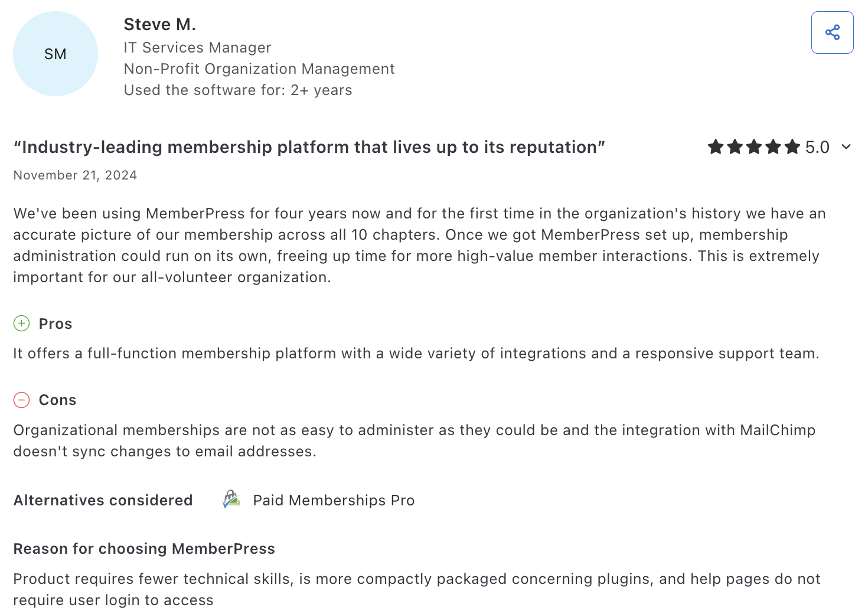Click the last star in the rating
The image size is (868, 614).
(792, 147)
